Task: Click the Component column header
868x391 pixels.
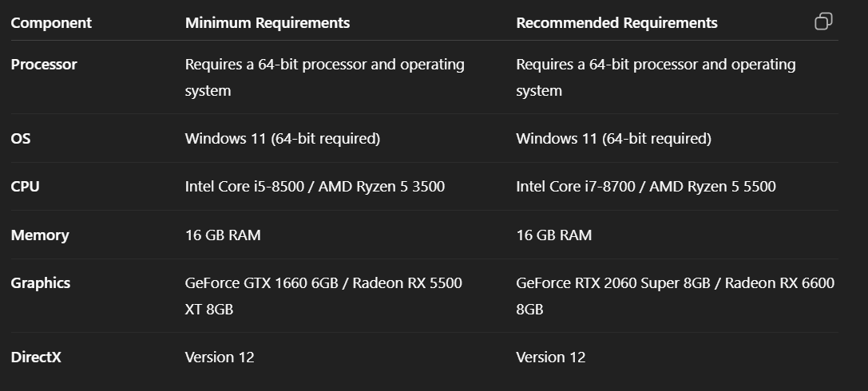Action: click(x=51, y=23)
